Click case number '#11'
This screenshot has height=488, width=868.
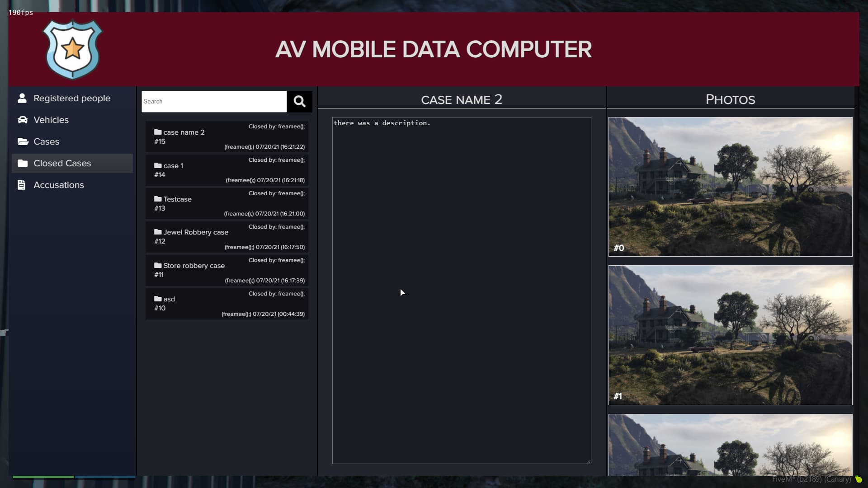[159, 275]
